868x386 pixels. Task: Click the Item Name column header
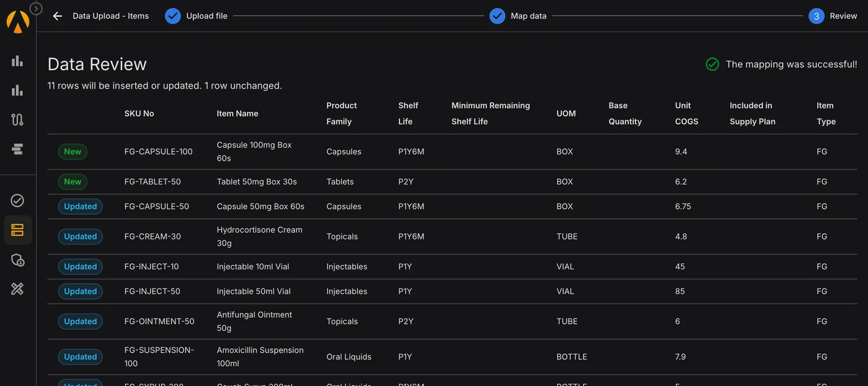(237, 114)
